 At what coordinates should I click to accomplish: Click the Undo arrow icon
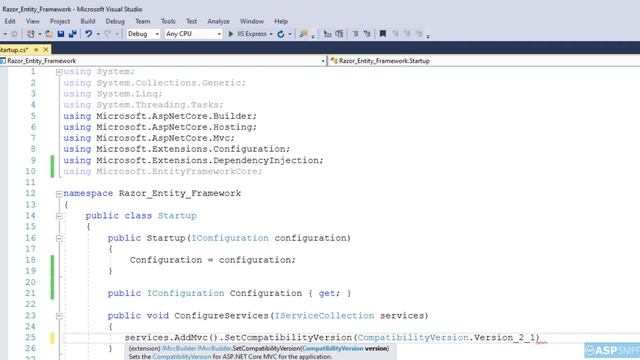tap(88, 34)
